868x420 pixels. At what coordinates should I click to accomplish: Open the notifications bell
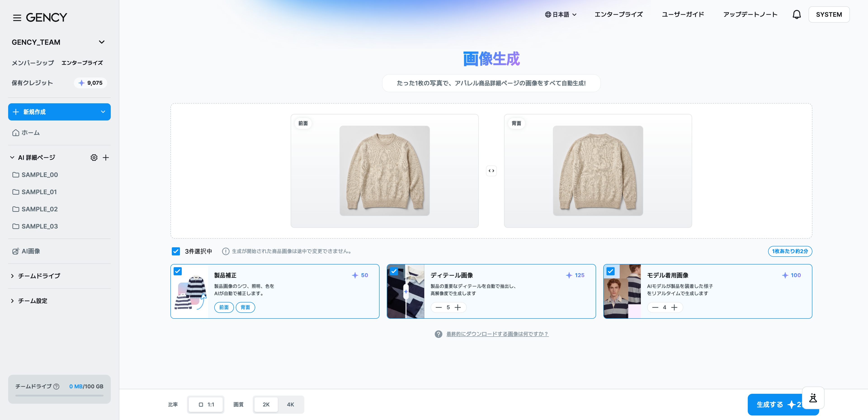[x=797, y=14]
